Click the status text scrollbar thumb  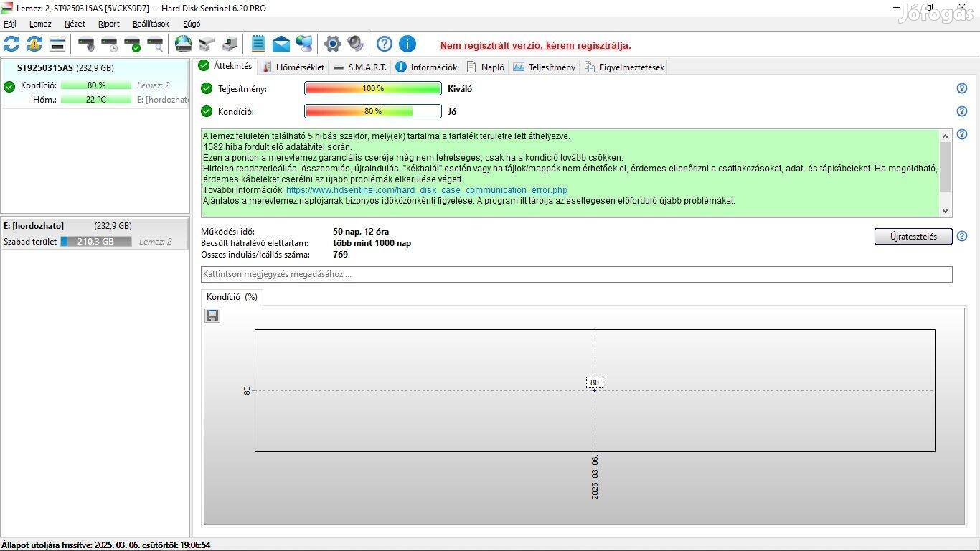(x=945, y=166)
